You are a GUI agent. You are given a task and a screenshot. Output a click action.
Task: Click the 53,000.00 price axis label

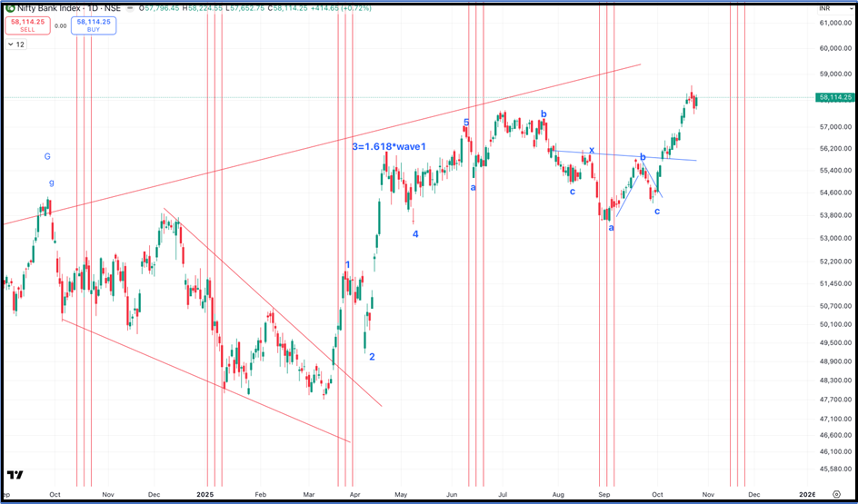[837, 238]
